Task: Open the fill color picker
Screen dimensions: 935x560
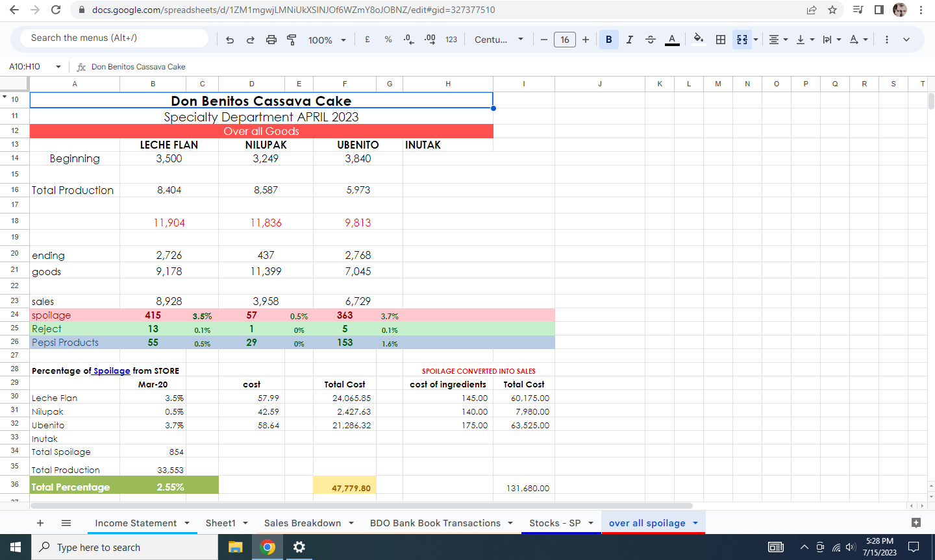Action: pyautogui.click(x=699, y=39)
